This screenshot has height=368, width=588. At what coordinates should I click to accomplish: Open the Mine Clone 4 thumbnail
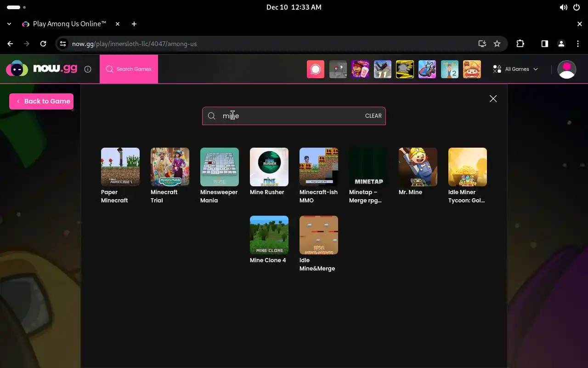point(269,235)
